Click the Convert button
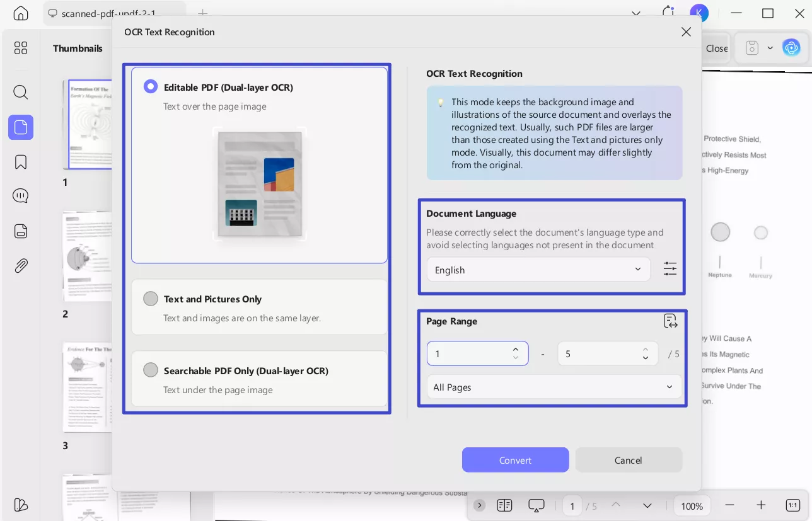The height and width of the screenshot is (521, 812). coord(515,460)
